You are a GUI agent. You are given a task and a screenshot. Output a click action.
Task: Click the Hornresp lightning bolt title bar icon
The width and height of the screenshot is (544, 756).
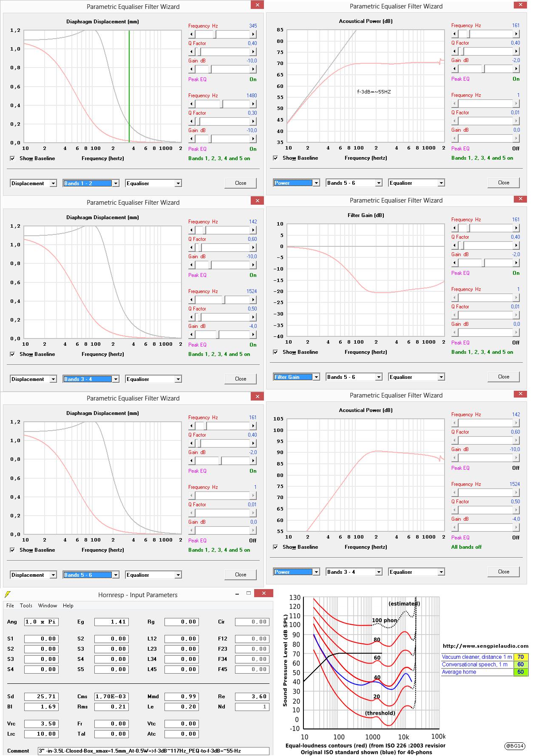pyautogui.click(x=7, y=594)
